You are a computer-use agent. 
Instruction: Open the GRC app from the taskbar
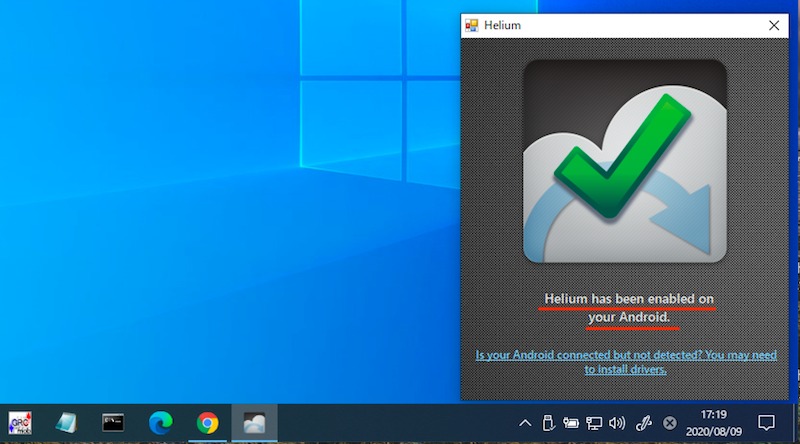[20, 422]
